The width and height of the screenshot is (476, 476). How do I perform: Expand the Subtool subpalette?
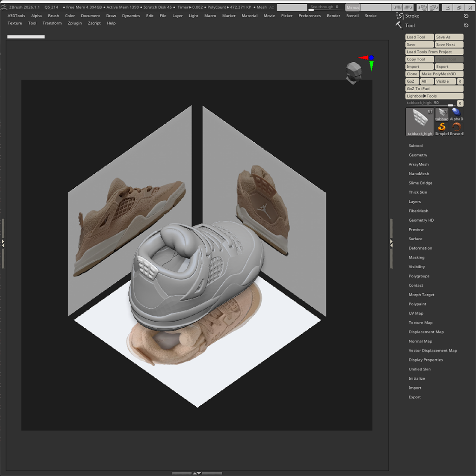click(x=416, y=145)
